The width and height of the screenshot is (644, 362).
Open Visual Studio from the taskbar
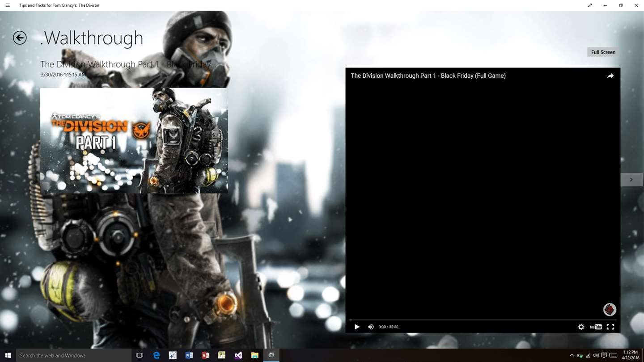click(x=238, y=355)
